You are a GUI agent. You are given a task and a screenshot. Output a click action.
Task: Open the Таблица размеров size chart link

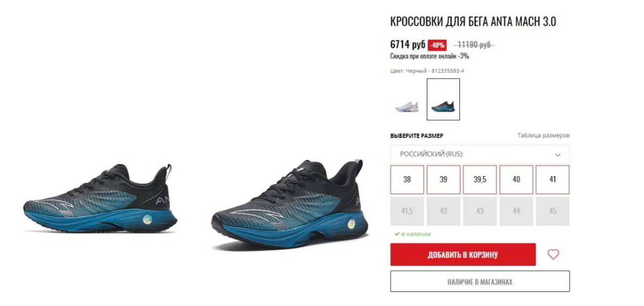point(544,135)
